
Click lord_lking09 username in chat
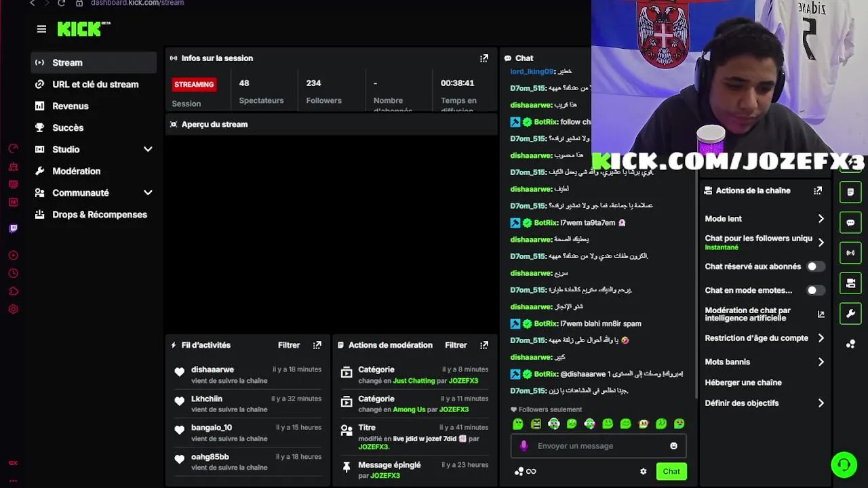[532, 72]
